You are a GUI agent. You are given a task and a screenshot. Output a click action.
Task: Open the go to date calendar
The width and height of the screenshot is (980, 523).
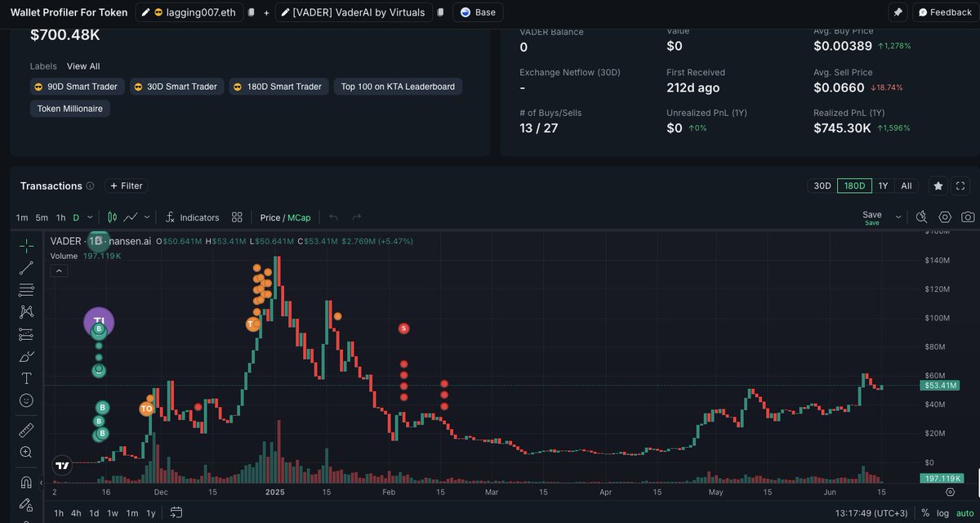point(176,512)
